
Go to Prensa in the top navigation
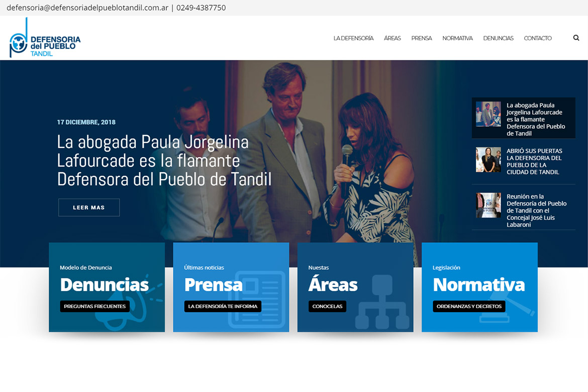click(x=421, y=38)
